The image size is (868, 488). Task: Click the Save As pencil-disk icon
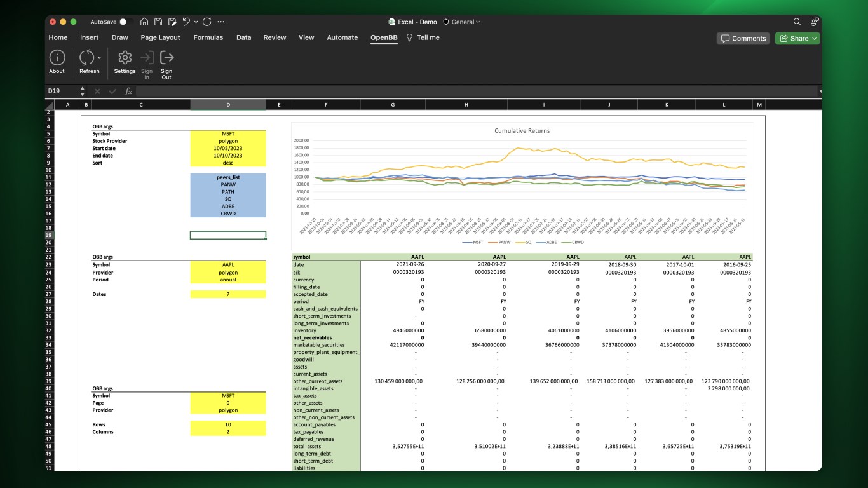[172, 22]
